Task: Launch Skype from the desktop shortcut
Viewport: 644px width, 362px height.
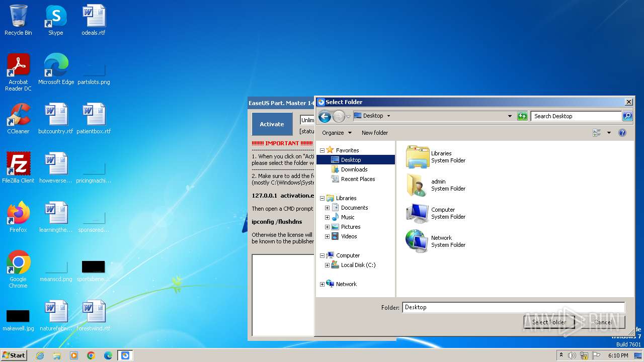Action: pos(56,20)
